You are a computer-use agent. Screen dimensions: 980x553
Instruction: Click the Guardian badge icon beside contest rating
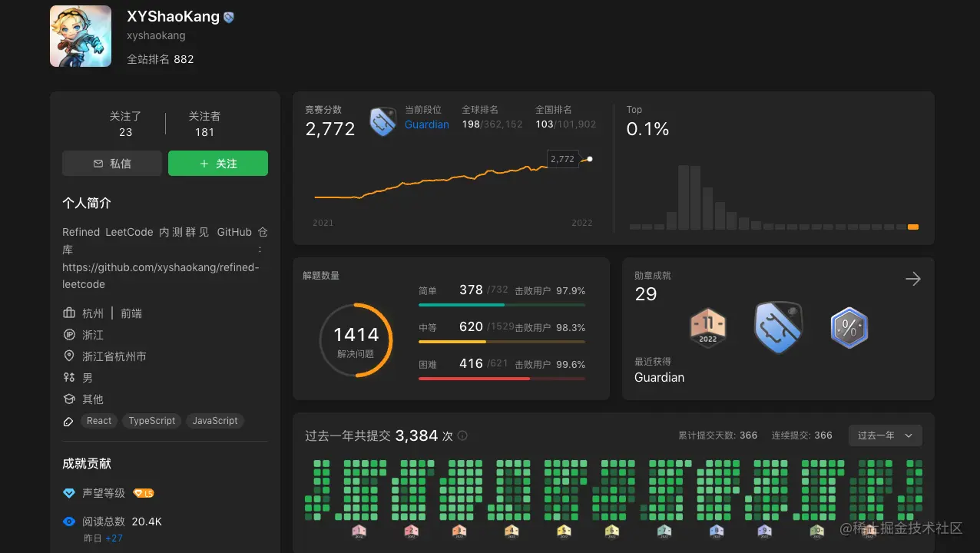coord(382,122)
